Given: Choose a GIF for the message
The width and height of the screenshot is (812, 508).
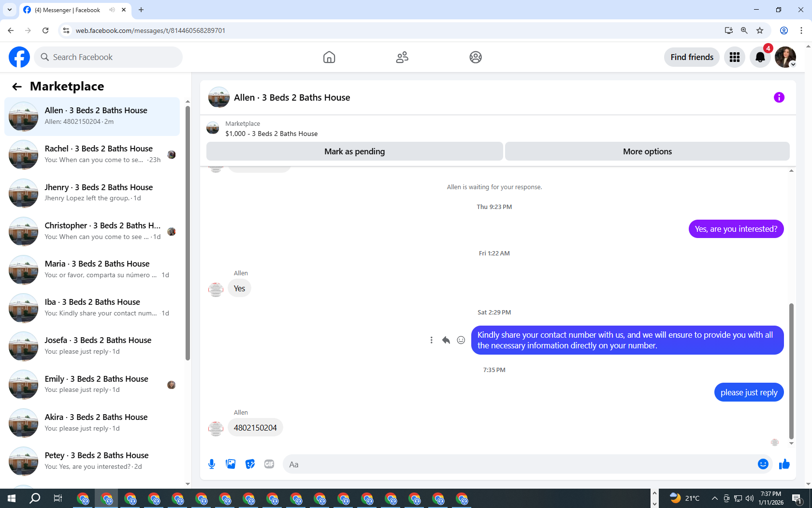Looking at the screenshot, I should point(269,464).
